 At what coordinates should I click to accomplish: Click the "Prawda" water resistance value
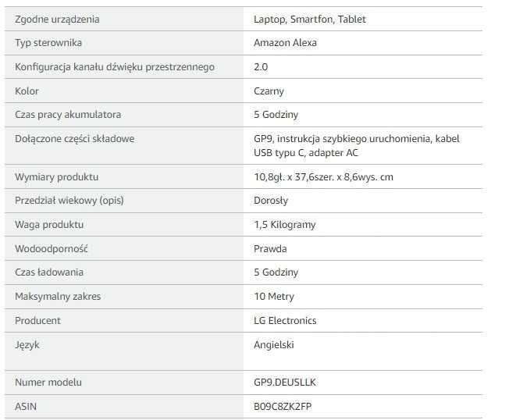270,249
